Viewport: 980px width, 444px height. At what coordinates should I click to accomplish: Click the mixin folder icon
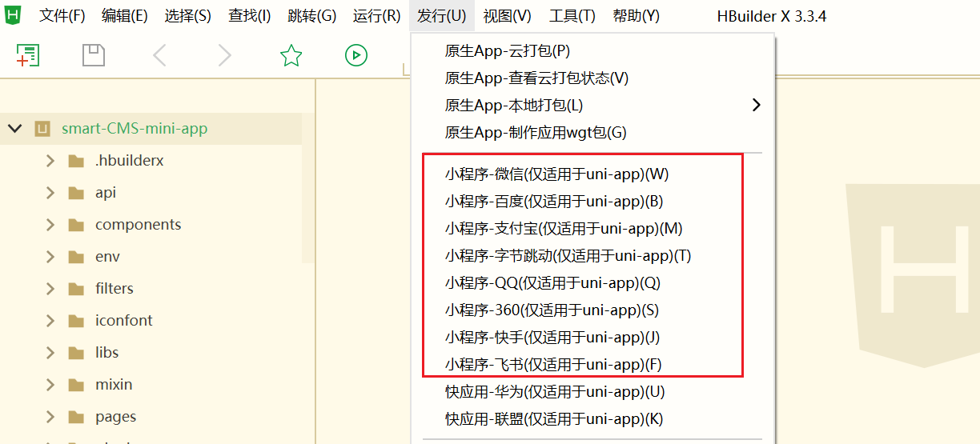click(76, 385)
